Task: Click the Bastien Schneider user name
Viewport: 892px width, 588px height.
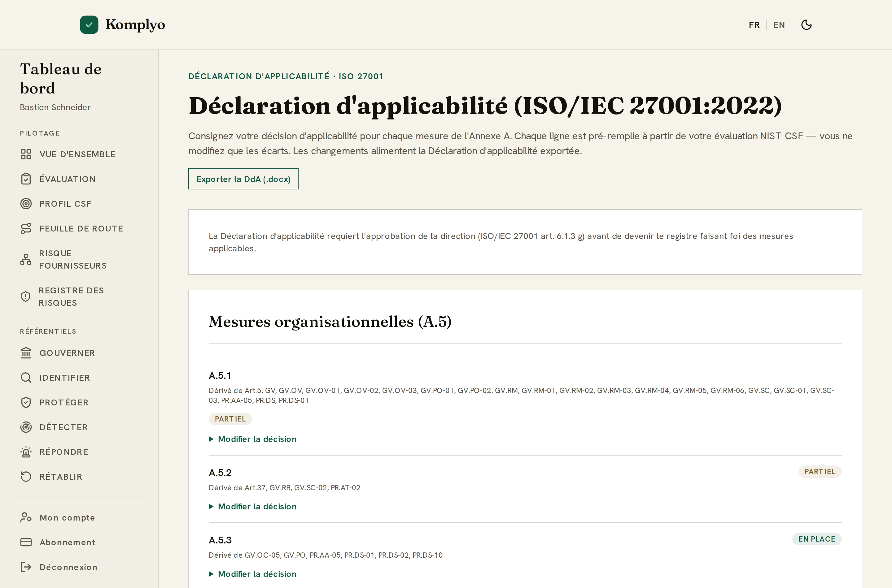Action: 55,107
